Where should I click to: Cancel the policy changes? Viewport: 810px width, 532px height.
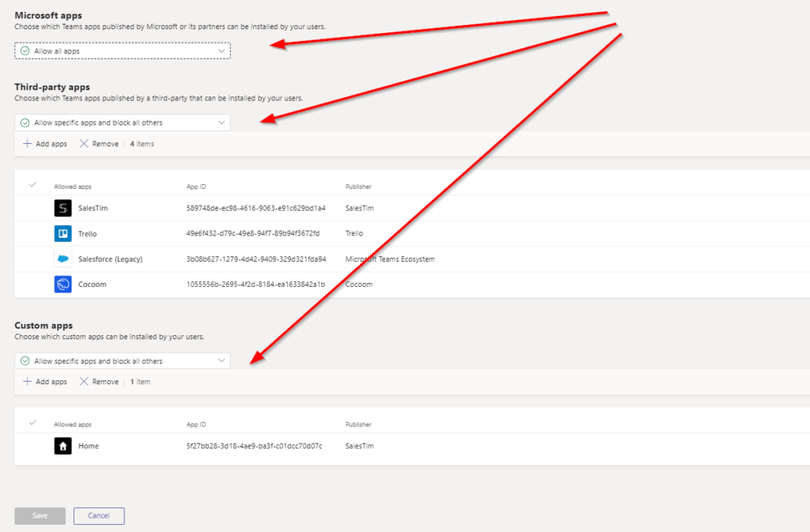[x=99, y=515]
